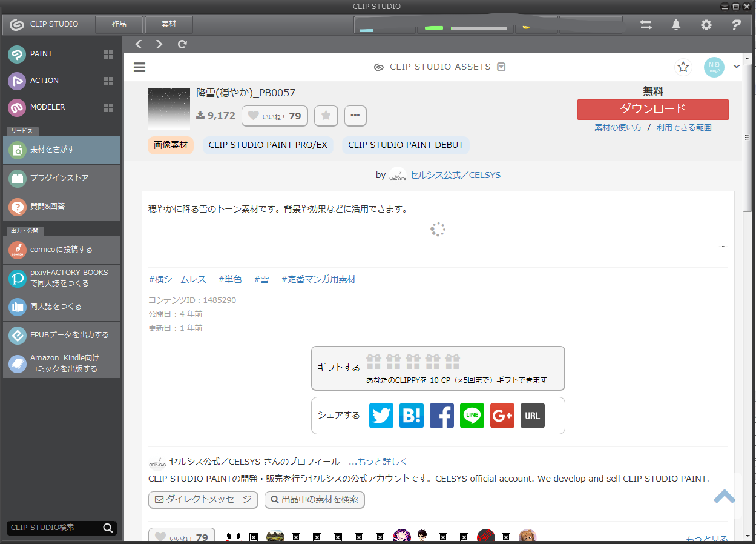Open the hamburger menu in ASSETS

(139, 67)
